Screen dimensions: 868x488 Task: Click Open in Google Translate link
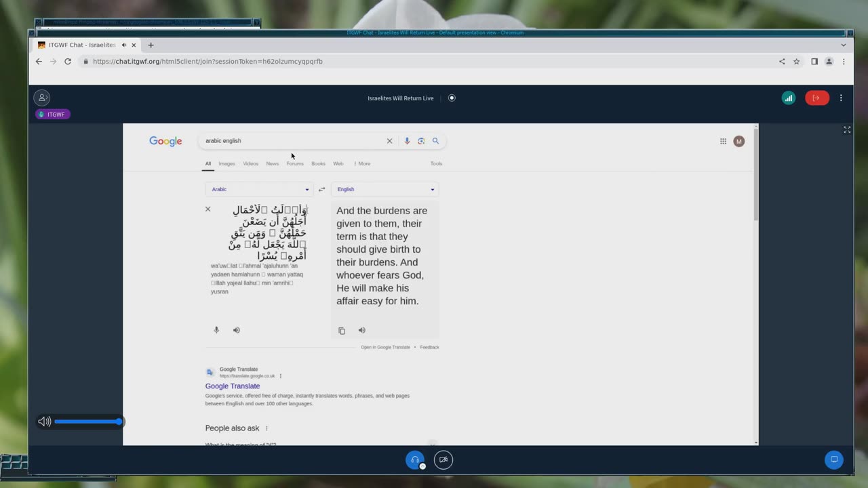click(x=385, y=347)
